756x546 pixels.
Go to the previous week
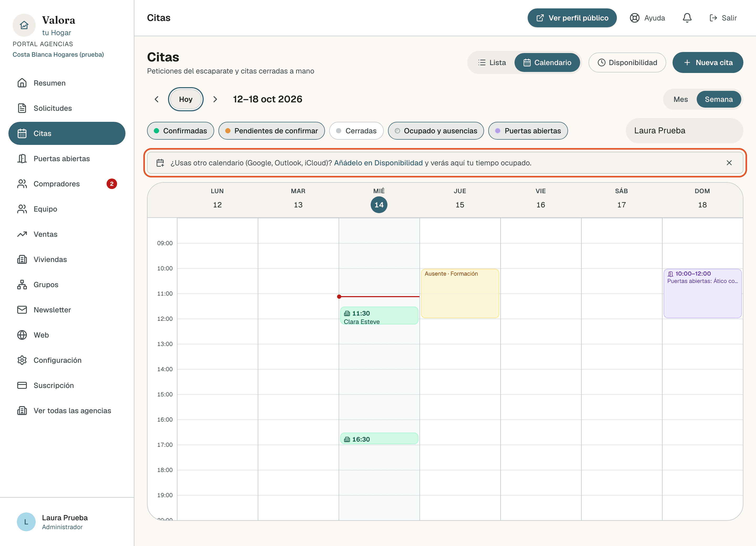[157, 99]
